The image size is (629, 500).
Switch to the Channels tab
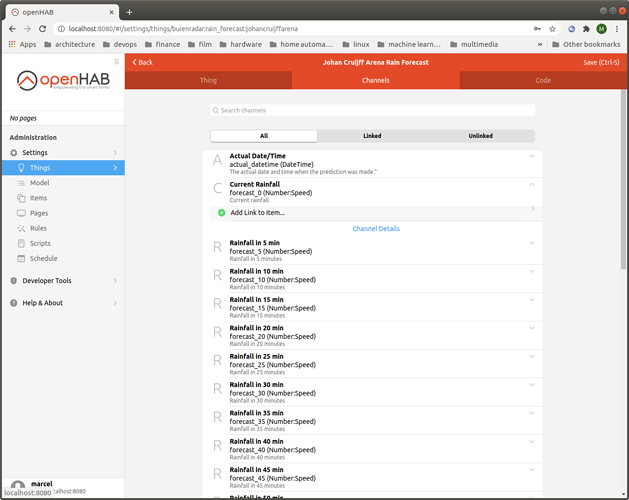375,80
